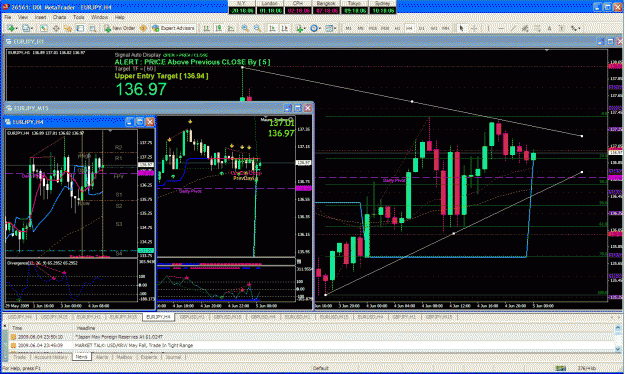Open the Tools menu

(x=79, y=18)
